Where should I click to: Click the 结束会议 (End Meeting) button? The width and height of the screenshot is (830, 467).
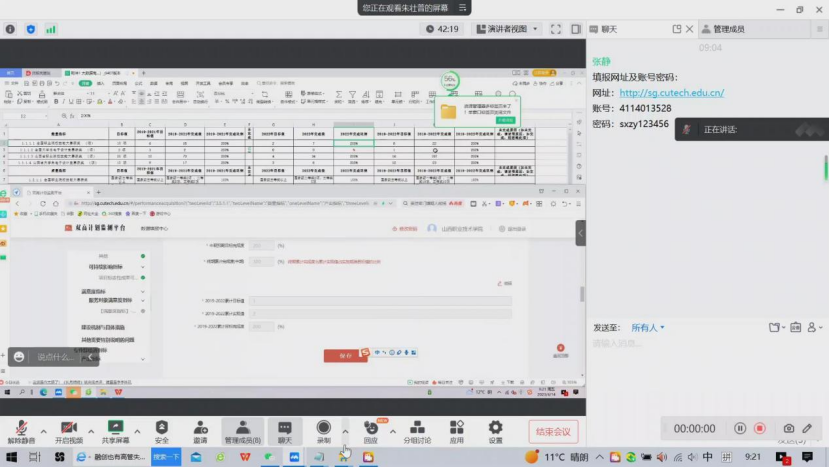click(553, 432)
